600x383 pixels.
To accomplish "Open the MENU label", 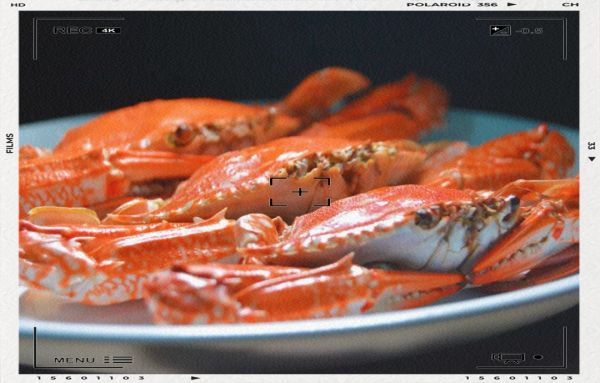I will pos(75,360).
